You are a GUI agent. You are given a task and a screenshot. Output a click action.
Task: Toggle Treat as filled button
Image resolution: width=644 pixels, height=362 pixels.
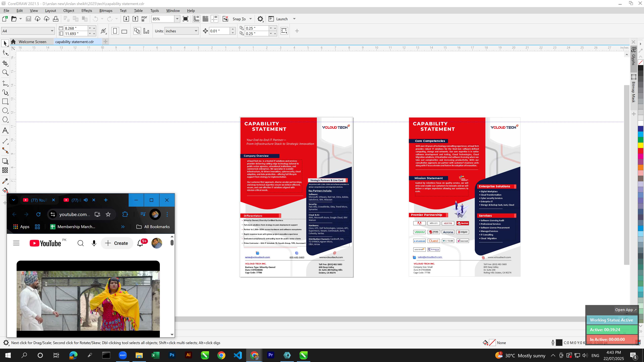tap(284, 31)
